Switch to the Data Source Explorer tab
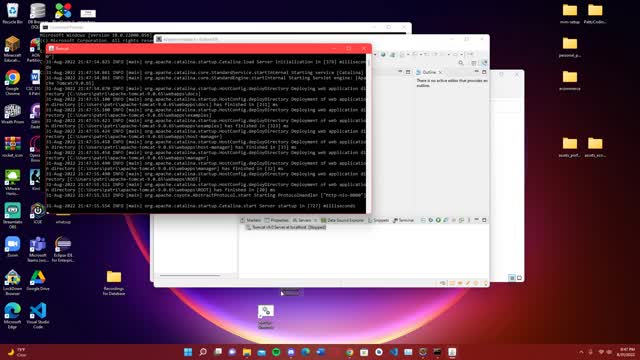This screenshot has height=360, width=640. [342, 220]
